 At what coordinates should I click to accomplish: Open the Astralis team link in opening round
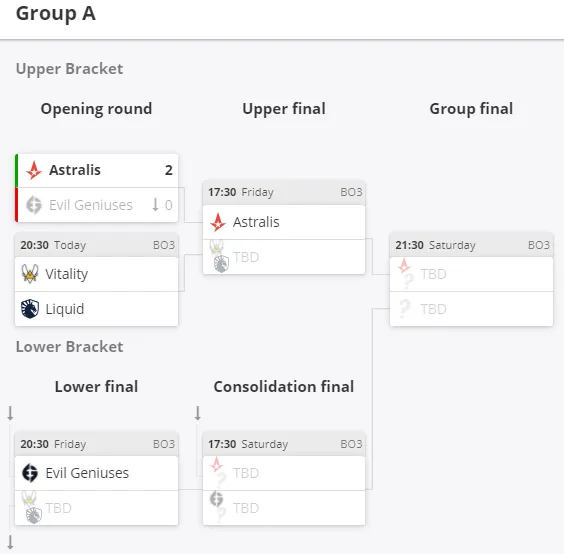(74, 170)
